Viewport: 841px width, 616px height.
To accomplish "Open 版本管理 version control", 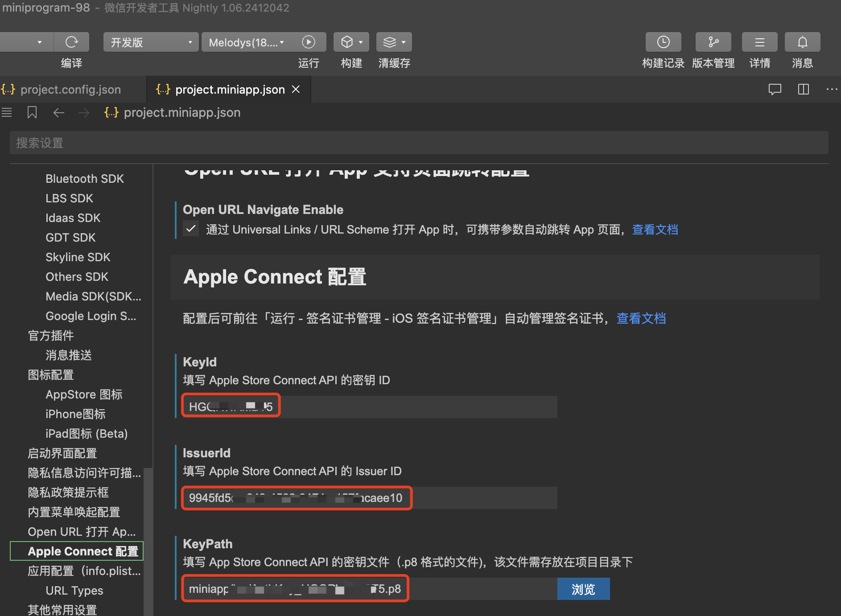I will click(x=713, y=42).
